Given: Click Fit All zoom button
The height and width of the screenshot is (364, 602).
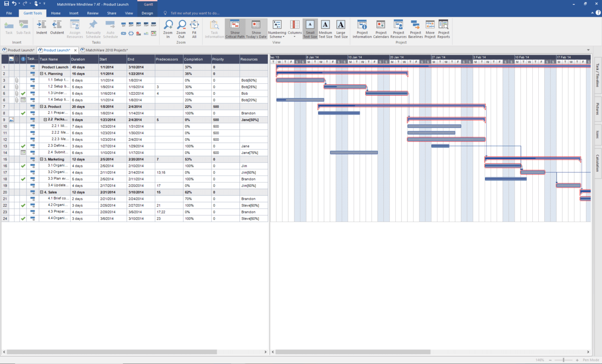Looking at the screenshot, I should point(194,29).
